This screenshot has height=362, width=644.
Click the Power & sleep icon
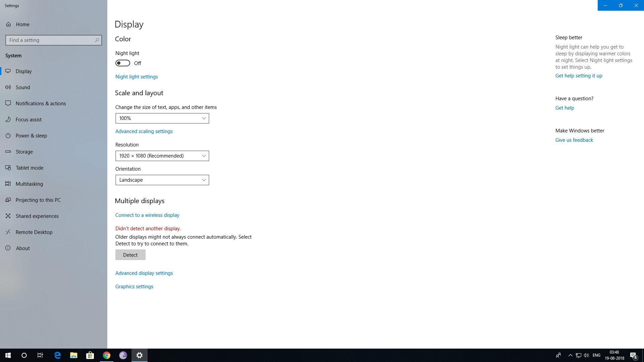(8, 136)
